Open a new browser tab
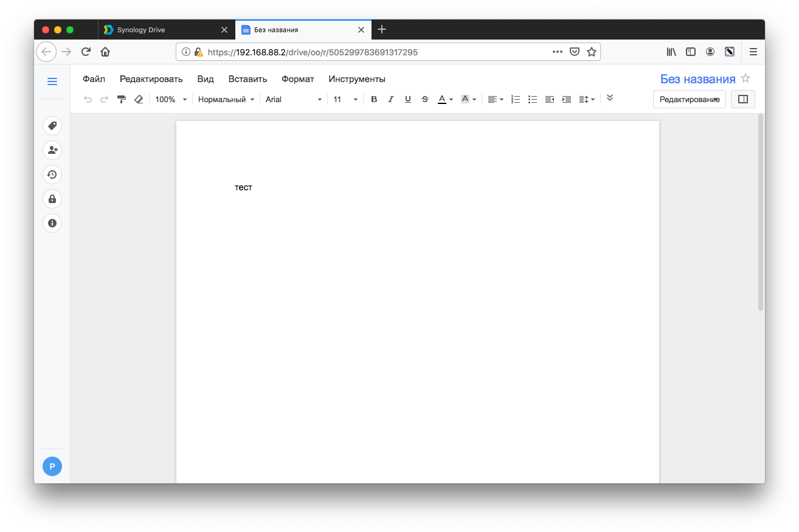The width and height of the screenshot is (799, 532). point(382,29)
